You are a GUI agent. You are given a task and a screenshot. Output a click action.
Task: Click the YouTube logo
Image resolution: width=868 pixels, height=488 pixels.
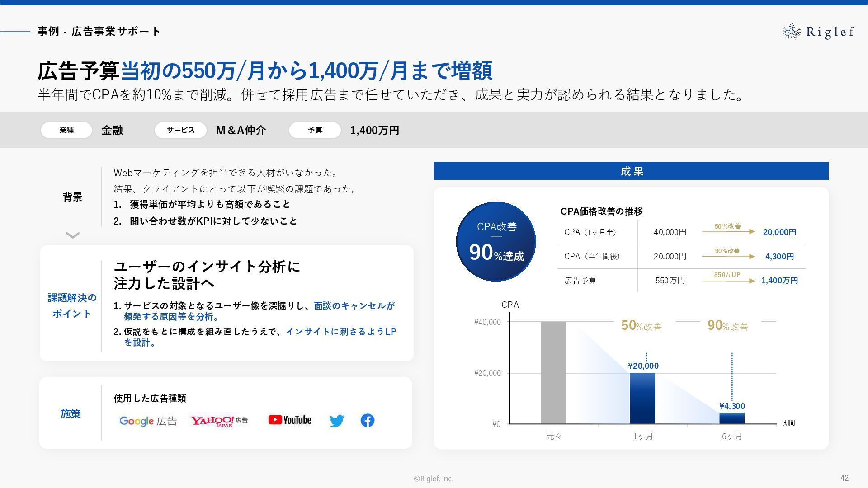pyautogui.click(x=290, y=420)
